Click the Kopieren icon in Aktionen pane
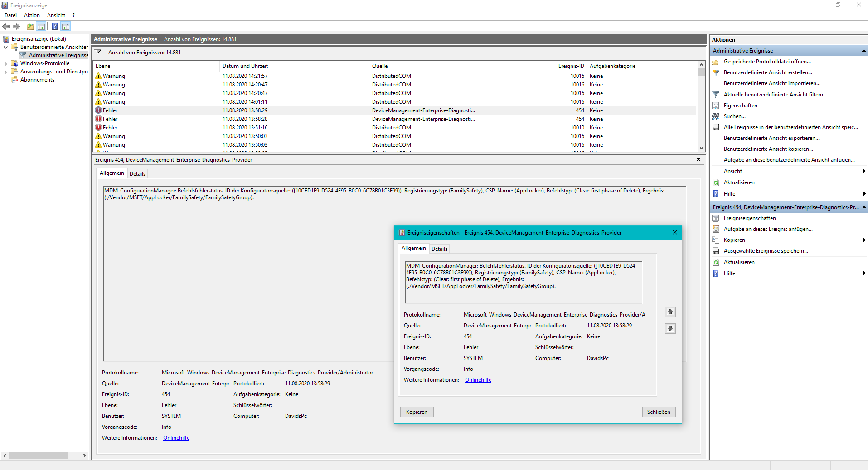Viewport: 868px width, 470px height. click(x=716, y=240)
